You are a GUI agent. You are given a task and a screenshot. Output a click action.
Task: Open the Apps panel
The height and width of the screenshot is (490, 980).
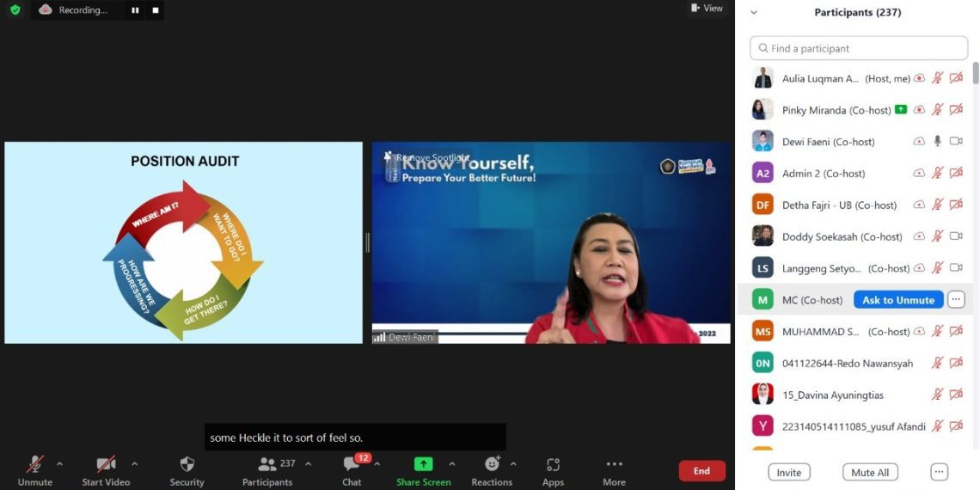pos(553,470)
